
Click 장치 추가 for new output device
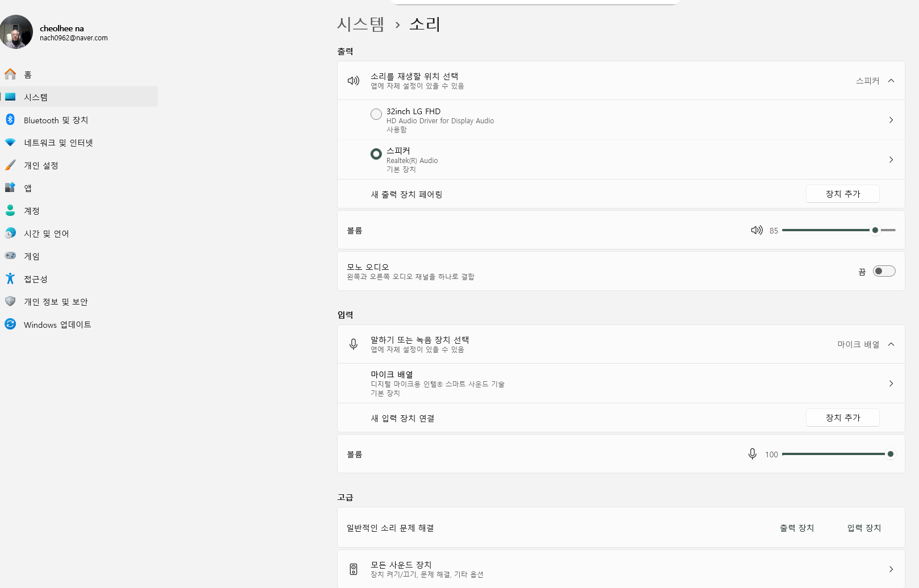pos(842,194)
